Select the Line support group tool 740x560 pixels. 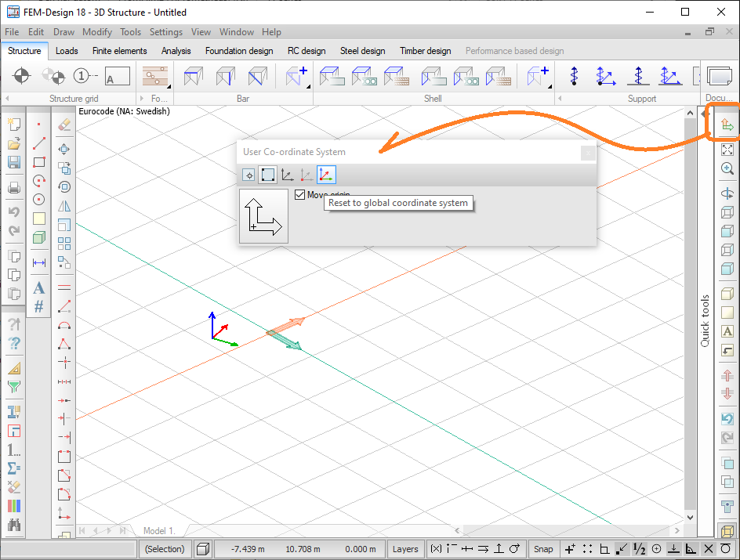(x=670, y=76)
